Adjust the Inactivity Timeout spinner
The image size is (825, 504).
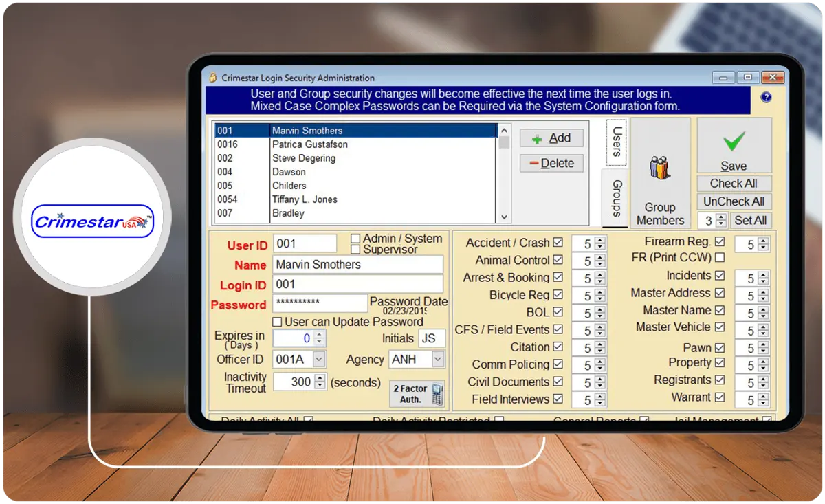tap(320, 382)
